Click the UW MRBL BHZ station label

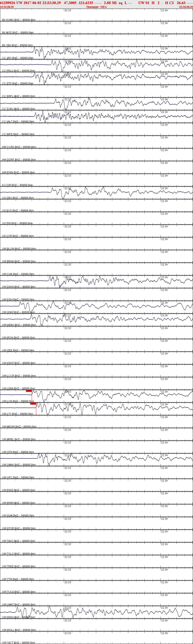[19, 439]
